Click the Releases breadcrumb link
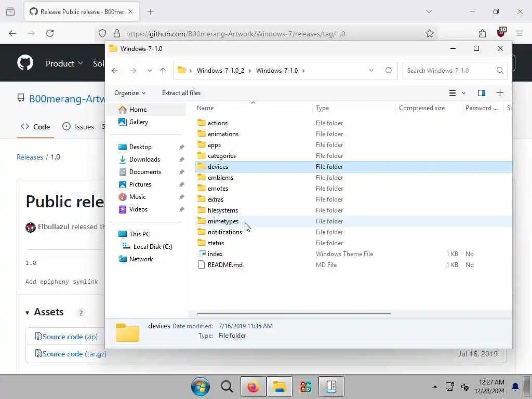532x399 pixels. point(30,157)
